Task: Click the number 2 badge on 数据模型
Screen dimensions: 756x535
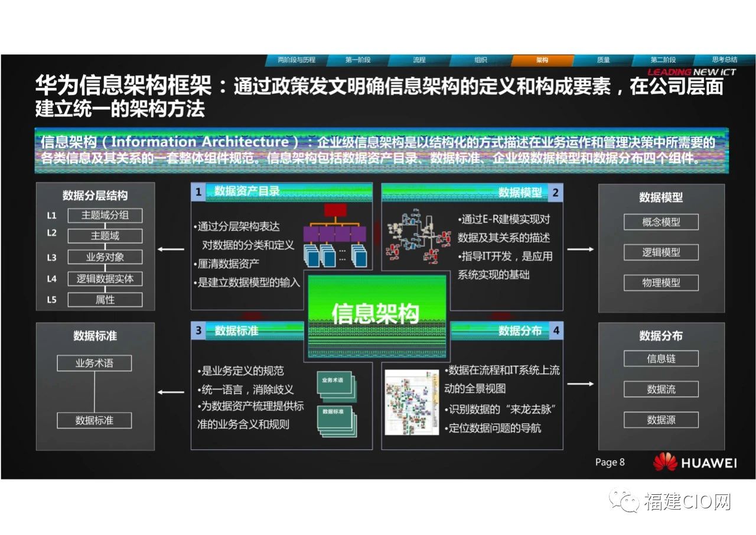Action: point(555,192)
